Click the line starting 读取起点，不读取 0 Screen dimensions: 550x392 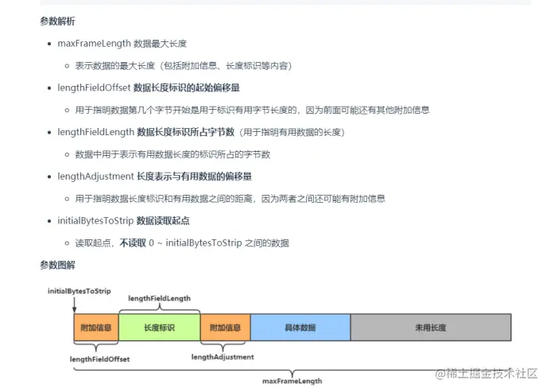click(182, 243)
